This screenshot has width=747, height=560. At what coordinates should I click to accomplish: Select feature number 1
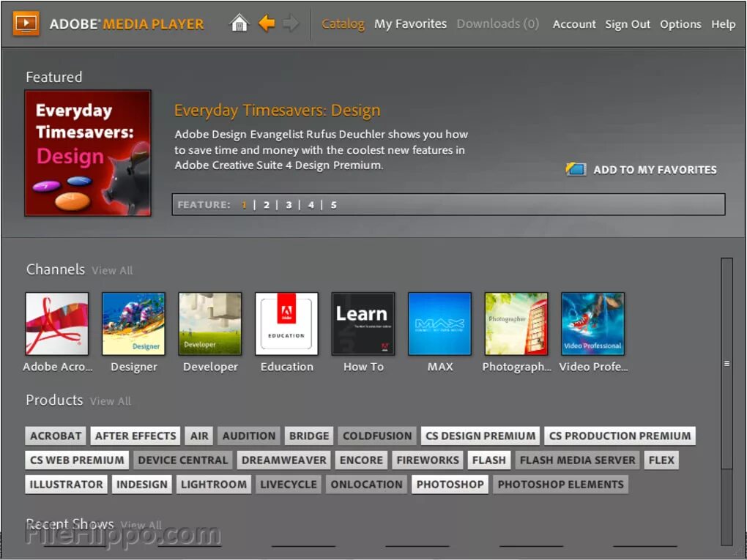point(244,205)
